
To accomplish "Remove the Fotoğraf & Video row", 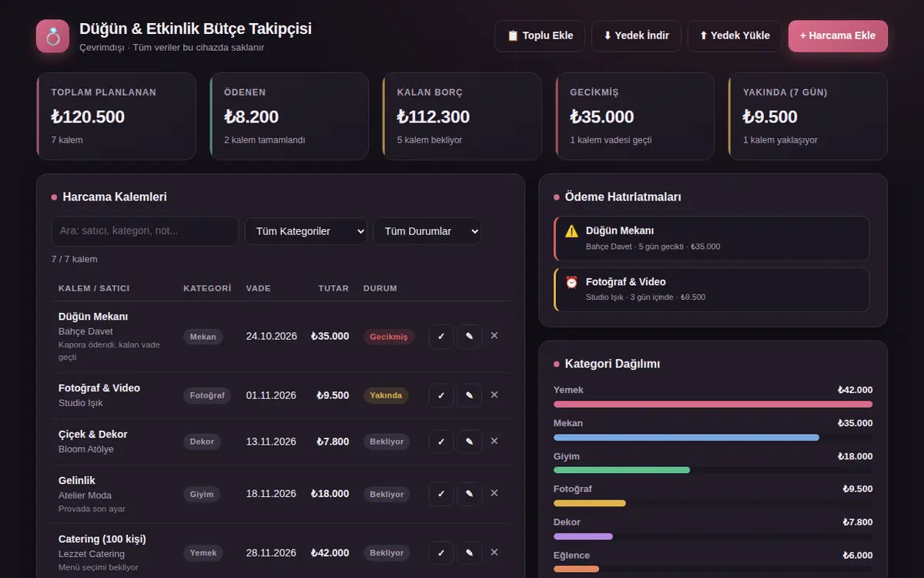I will tap(494, 395).
